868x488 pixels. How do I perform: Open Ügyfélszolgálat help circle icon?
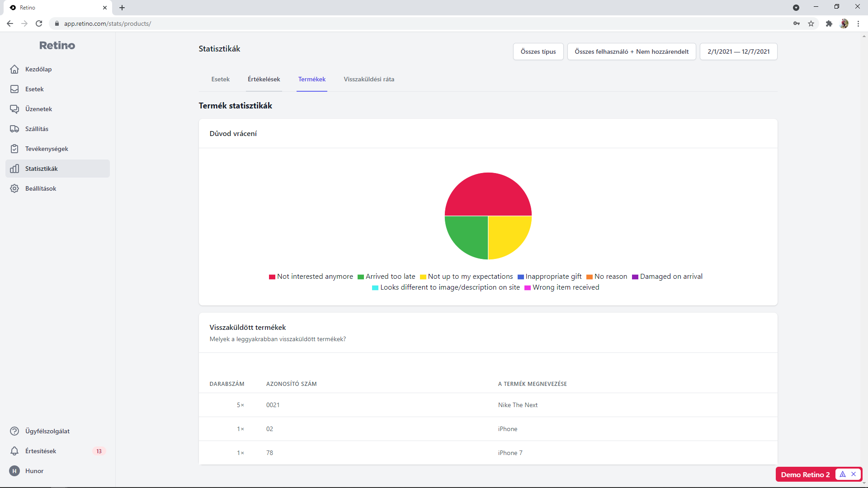coord(14,431)
